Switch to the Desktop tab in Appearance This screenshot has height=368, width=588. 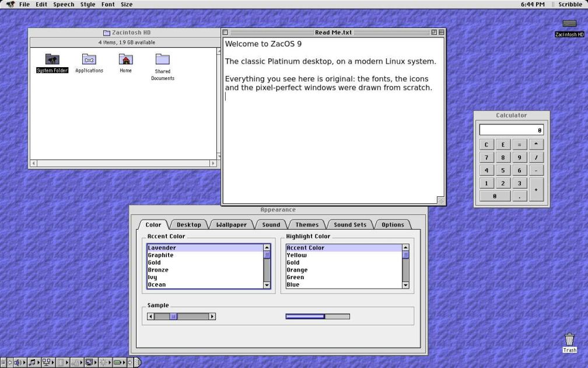(188, 224)
